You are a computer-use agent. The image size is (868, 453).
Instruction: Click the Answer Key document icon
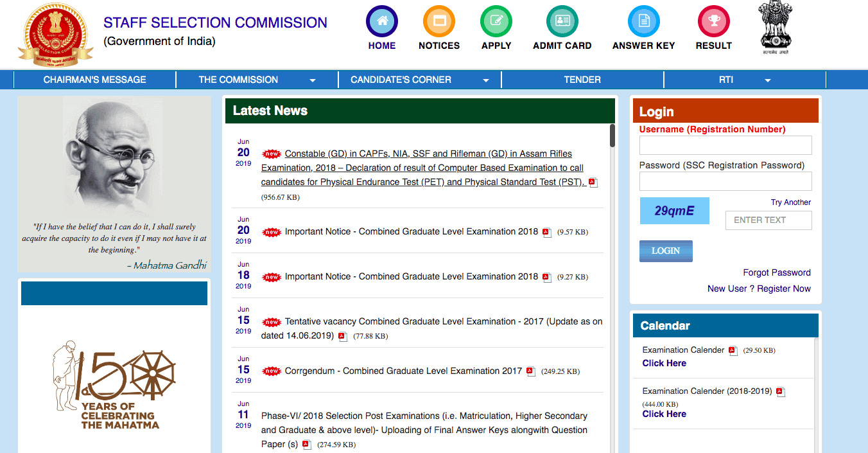pos(643,21)
